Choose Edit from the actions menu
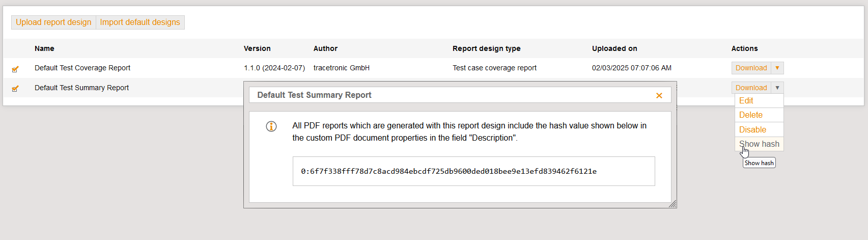This screenshot has height=240, width=868. pos(746,101)
